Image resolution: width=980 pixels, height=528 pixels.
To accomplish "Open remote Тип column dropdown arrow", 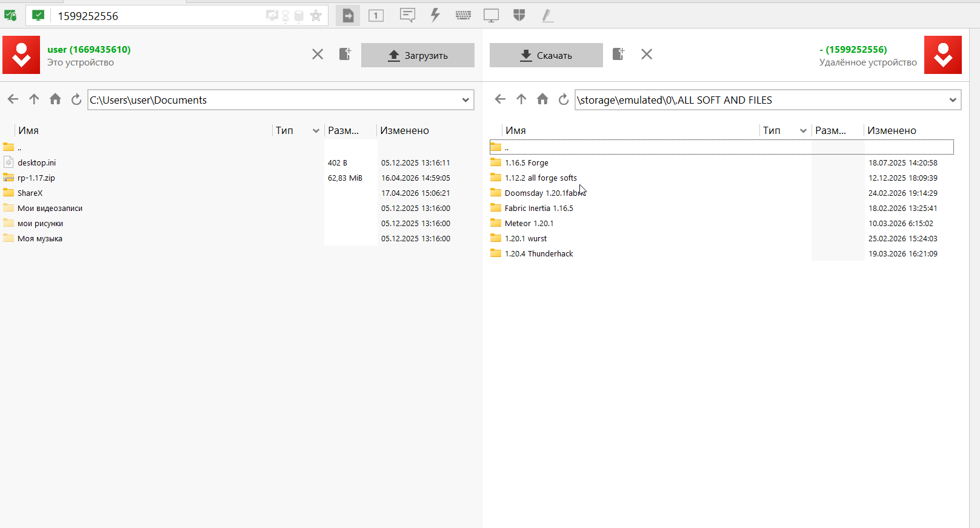I will coord(803,130).
